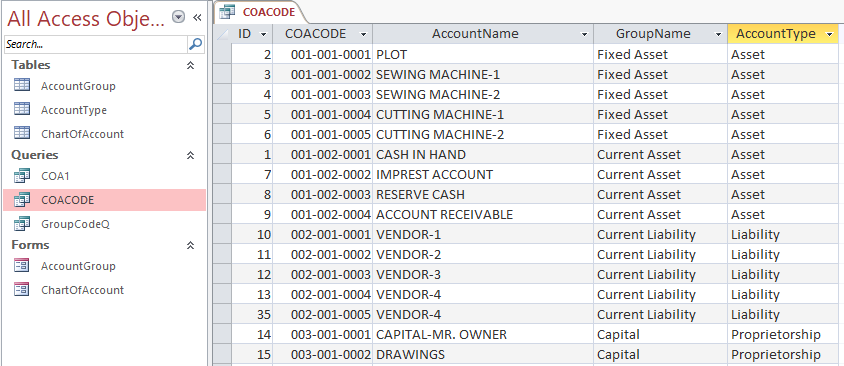
Task: Click the CUTTING MACHINE-2 cell
Action: pyautogui.click(x=483, y=135)
